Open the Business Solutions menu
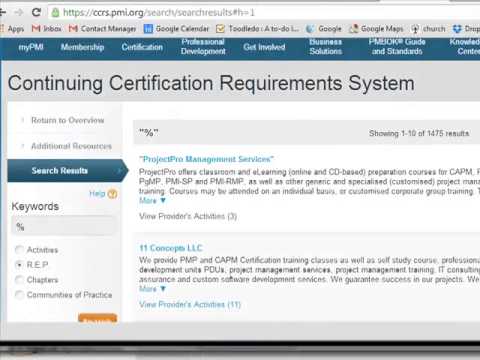Screen dimensions: 480x360 tap(325, 47)
